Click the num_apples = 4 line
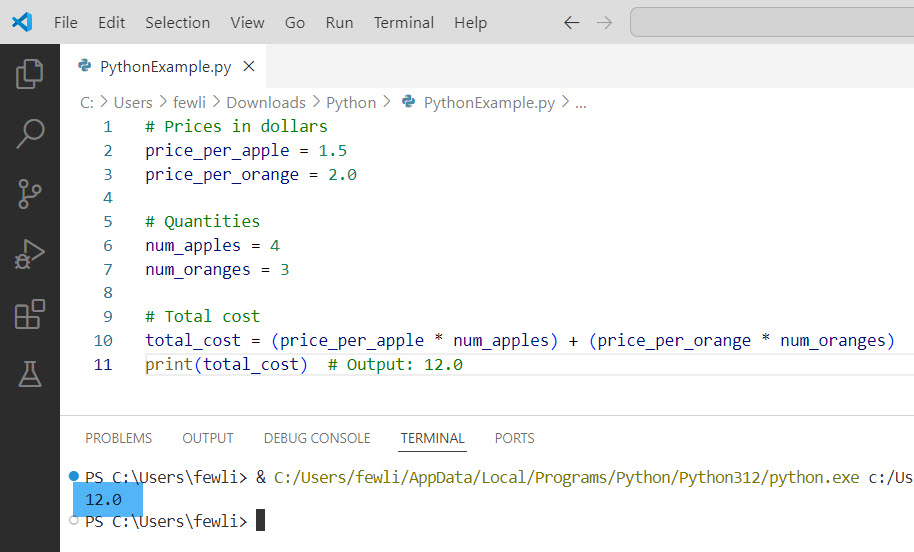The height and width of the screenshot is (552, 914). pyautogui.click(x=212, y=245)
